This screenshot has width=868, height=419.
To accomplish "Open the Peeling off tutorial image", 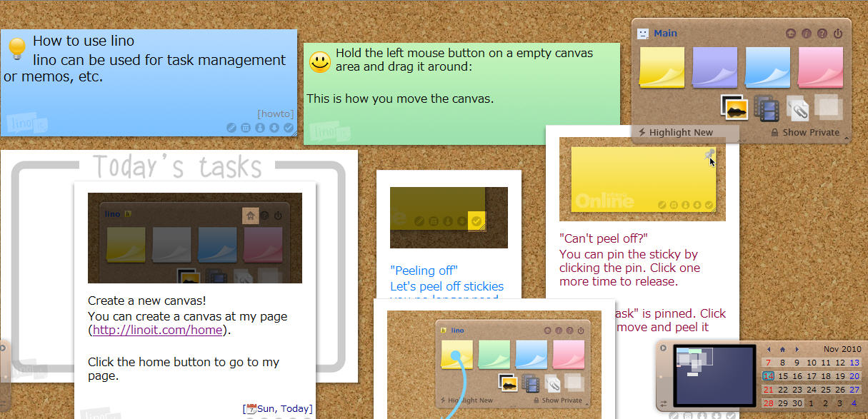I will 449,218.
